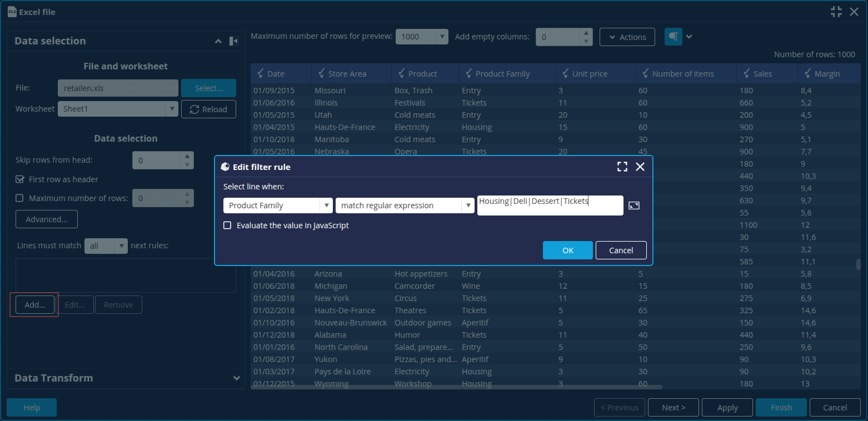Open the Actions menu
The height and width of the screenshot is (421, 868).
pyautogui.click(x=627, y=37)
